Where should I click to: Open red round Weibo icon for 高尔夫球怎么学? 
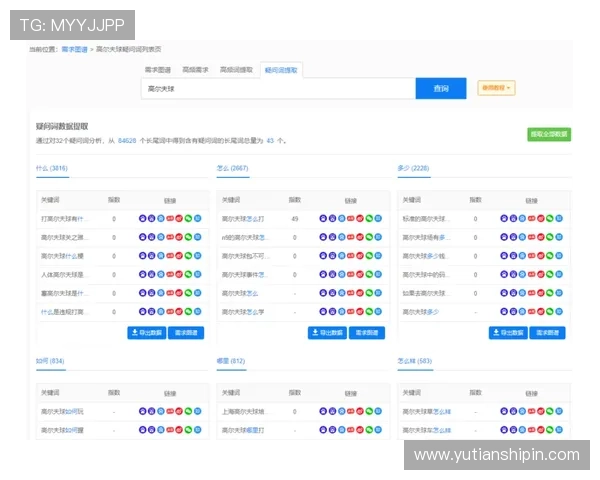coord(360,312)
